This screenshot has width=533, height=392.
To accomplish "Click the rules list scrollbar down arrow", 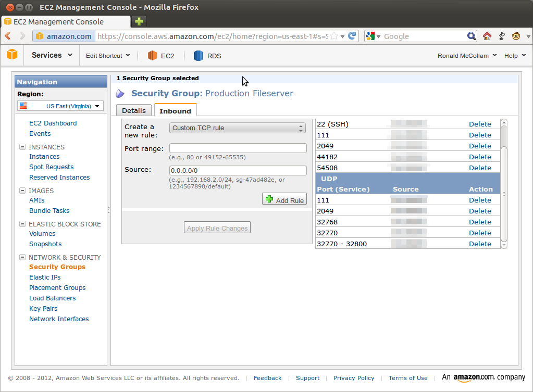I will [x=504, y=245].
